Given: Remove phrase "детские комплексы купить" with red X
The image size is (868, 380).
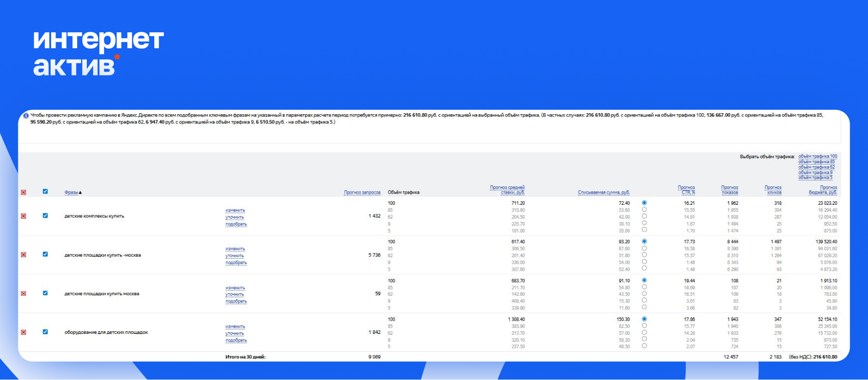Looking at the screenshot, I should [x=23, y=216].
